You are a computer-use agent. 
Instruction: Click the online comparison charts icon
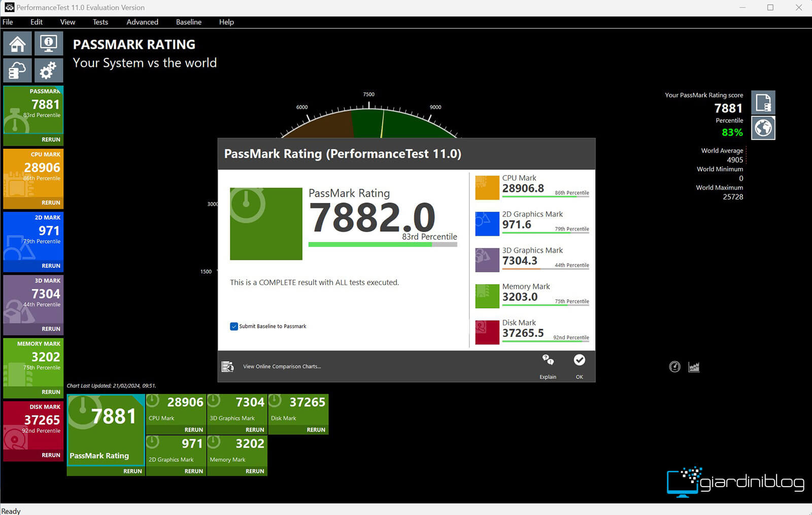coord(227,366)
